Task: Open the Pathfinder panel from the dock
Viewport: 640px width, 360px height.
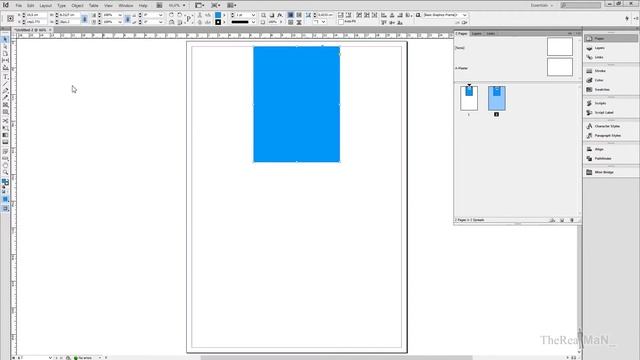Action: (611, 158)
